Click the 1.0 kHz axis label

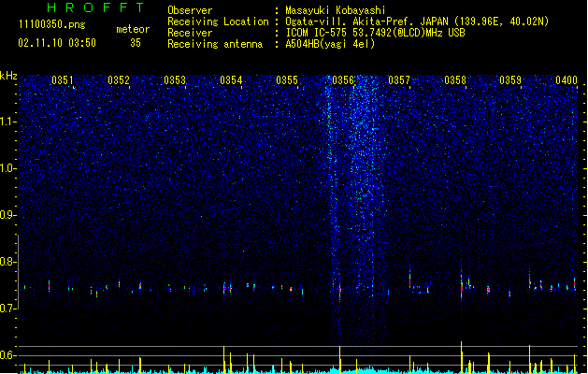tap(8, 168)
